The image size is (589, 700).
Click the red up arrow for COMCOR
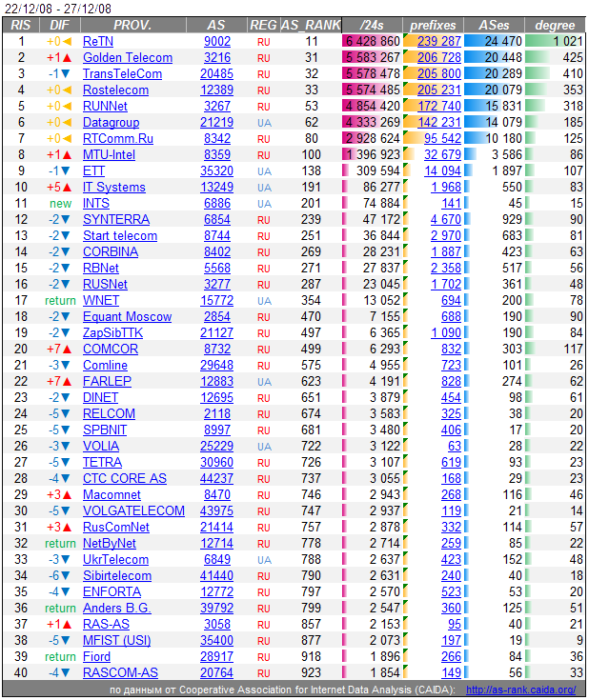[67, 350]
